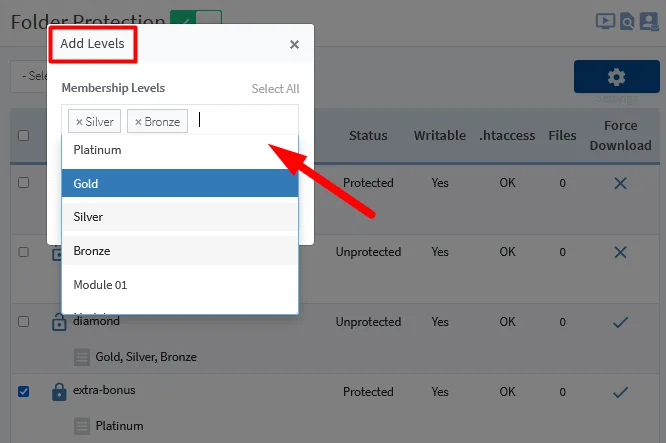Tick the checkbox for the diamond folder
666x443 pixels.
(x=24, y=322)
